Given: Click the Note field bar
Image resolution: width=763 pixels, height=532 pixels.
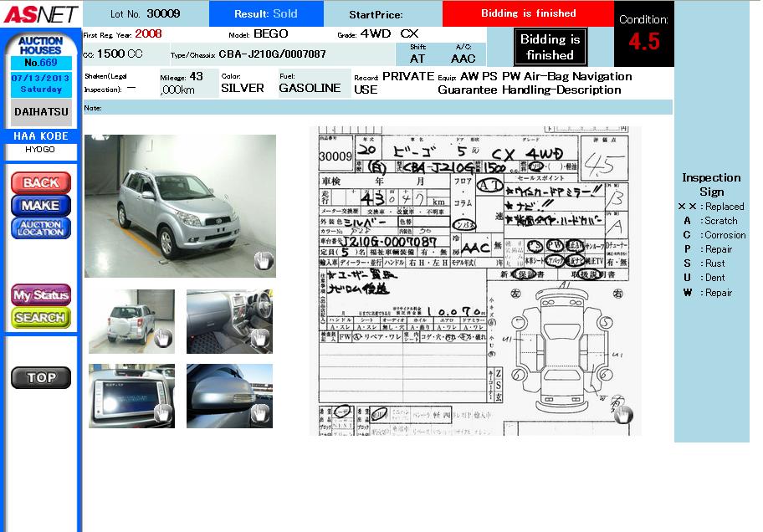Looking at the screenshot, I should 376,108.
